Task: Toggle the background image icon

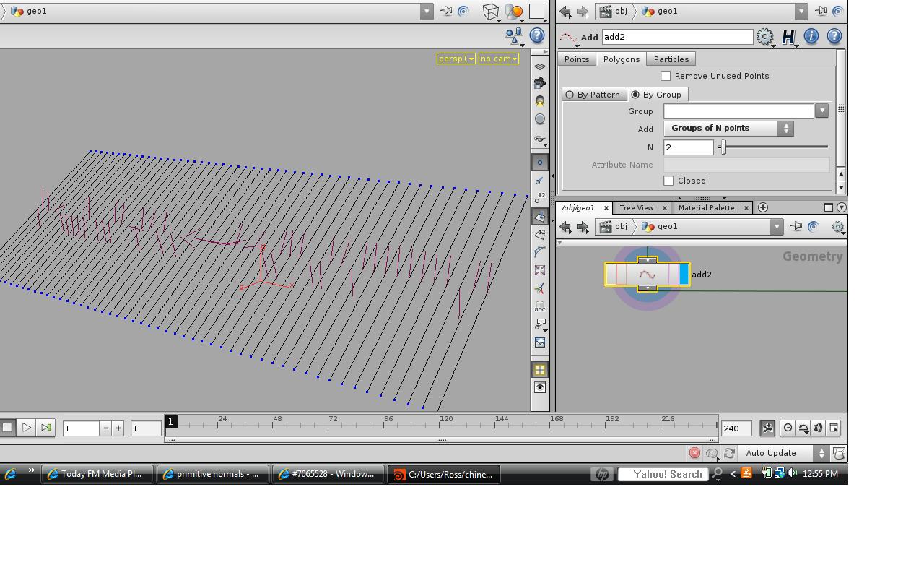Action: point(540,342)
